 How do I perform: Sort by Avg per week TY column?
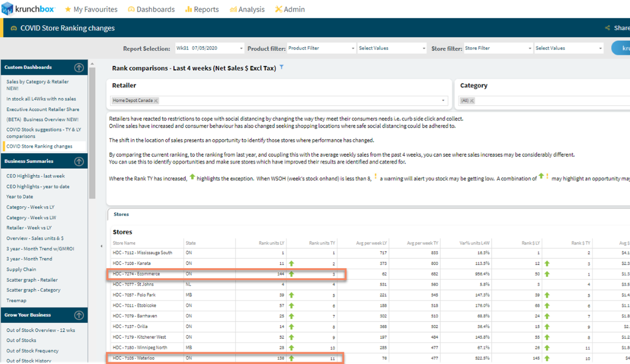coord(423,243)
